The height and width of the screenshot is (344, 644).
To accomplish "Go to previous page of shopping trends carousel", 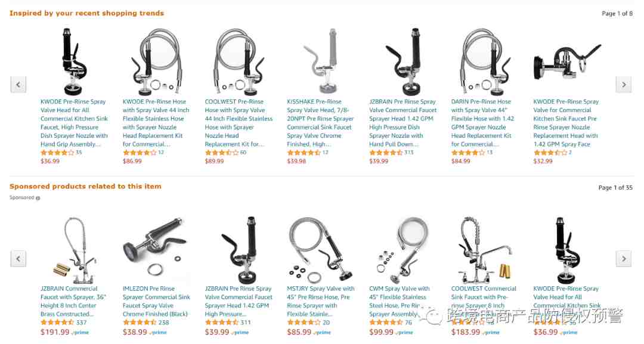I will click(x=18, y=85).
